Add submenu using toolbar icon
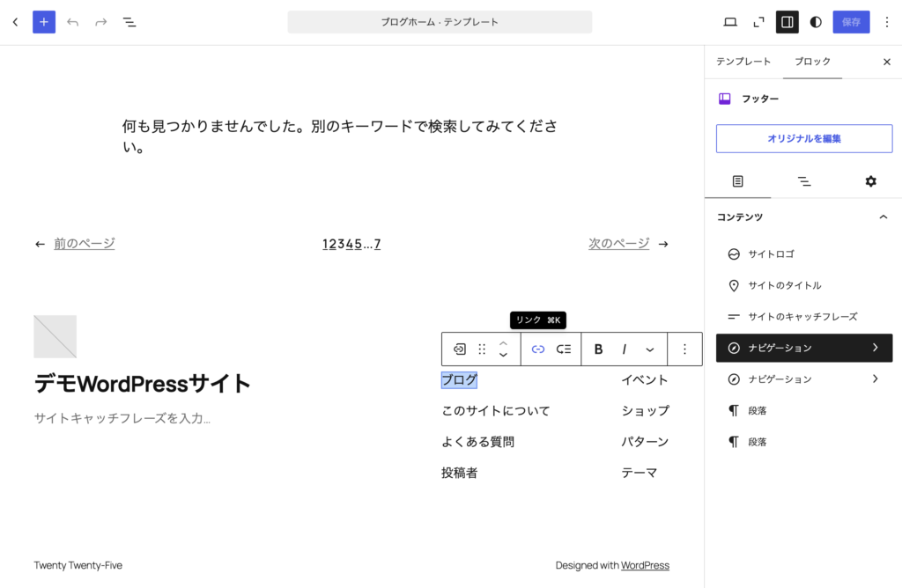The image size is (902, 588). [564, 349]
